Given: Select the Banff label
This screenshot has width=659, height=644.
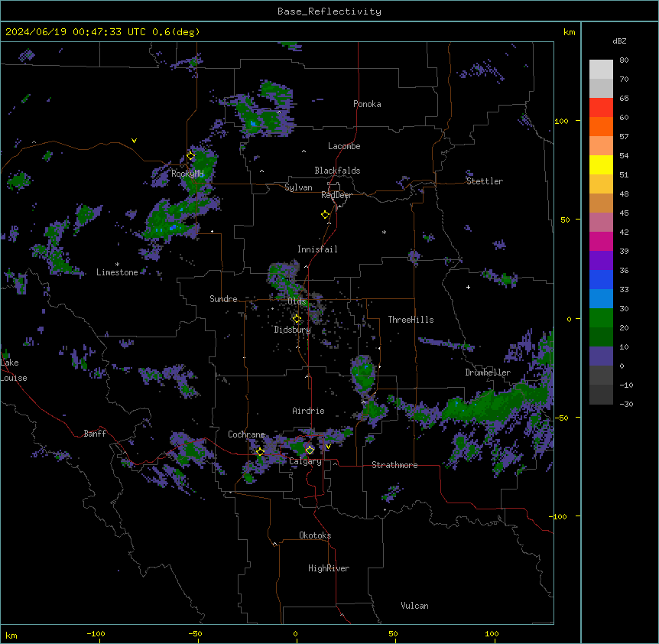Looking at the screenshot, I should 95,434.
